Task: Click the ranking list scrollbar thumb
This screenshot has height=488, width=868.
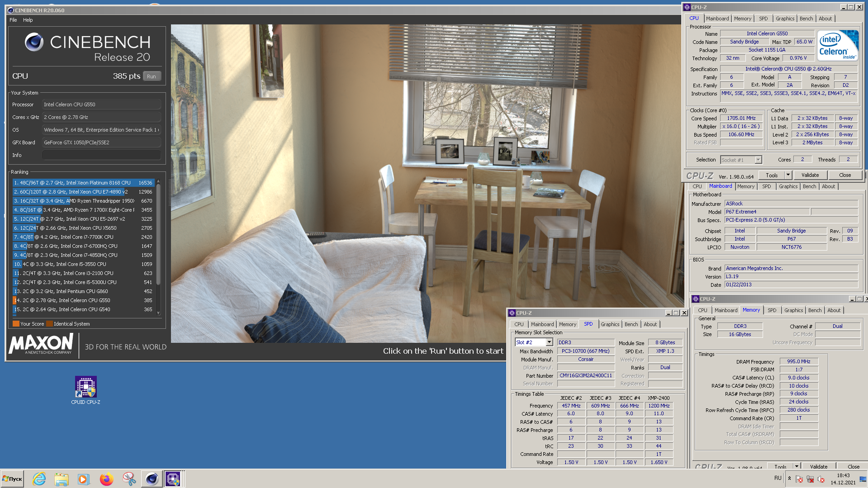Action: click(158, 234)
